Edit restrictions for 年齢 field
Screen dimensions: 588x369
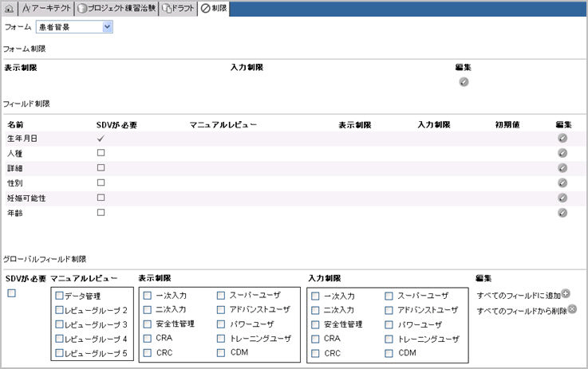[x=562, y=213]
